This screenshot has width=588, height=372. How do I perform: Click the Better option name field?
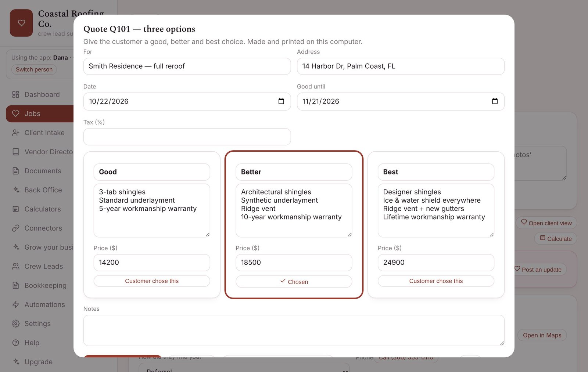(x=294, y=172)
